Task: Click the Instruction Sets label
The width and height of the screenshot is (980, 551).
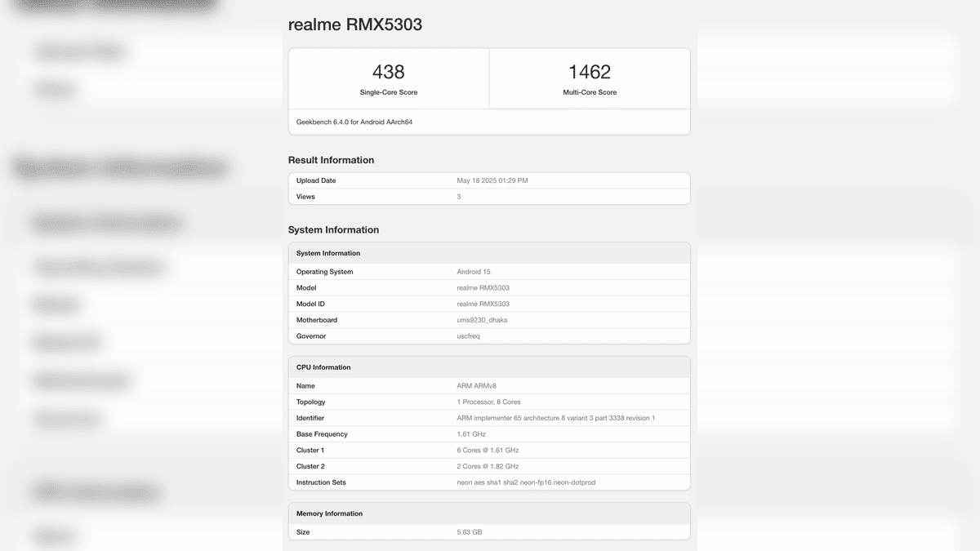Action: (x=321, y=482)
